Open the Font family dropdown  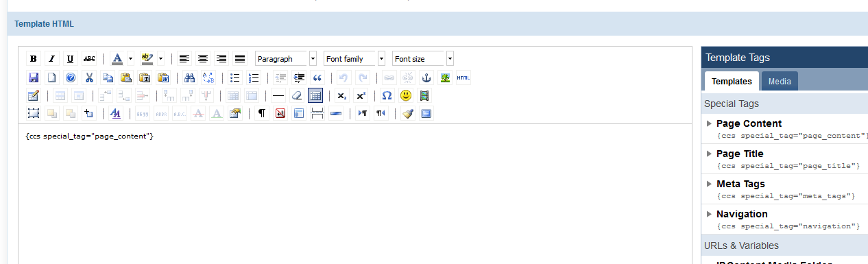(x=354, y=59)
